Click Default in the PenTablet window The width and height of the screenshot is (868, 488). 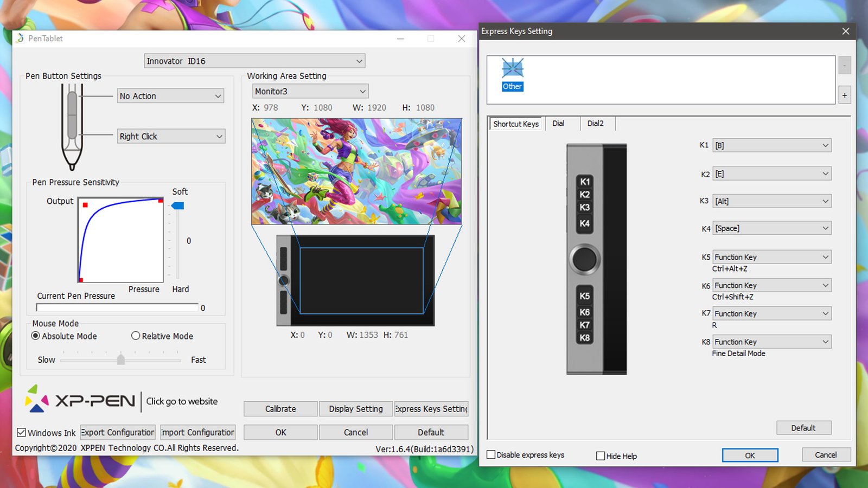coord(431,432)
